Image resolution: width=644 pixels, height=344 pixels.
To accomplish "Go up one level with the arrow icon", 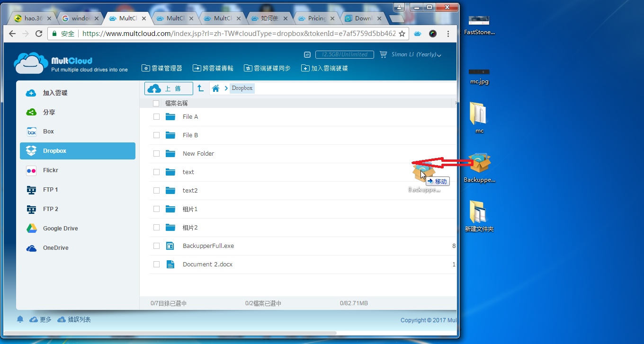I will 201,88.
